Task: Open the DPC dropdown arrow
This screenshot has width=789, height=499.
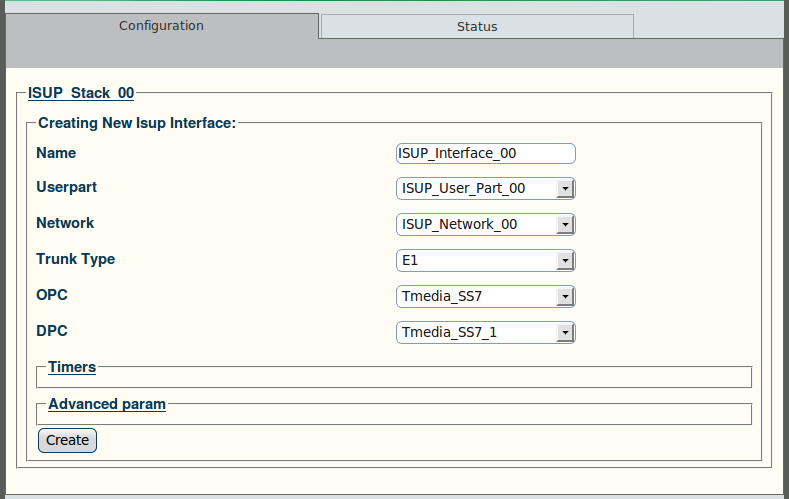Action: (x=565, y=332)
